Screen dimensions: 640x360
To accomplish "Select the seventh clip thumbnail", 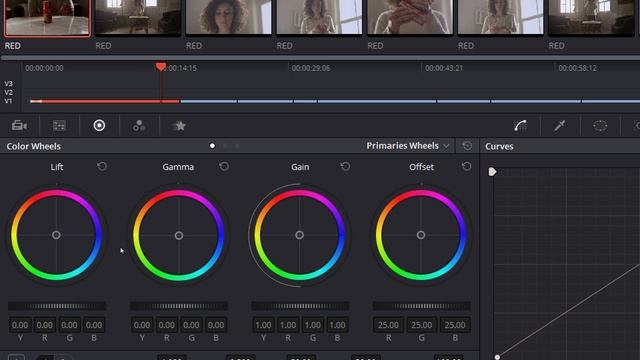I will point(591,17).
